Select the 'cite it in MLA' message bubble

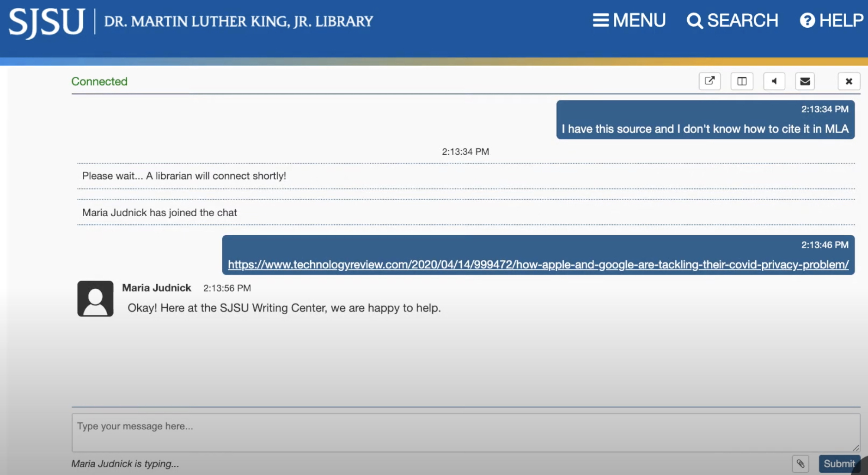coord(705,129)
